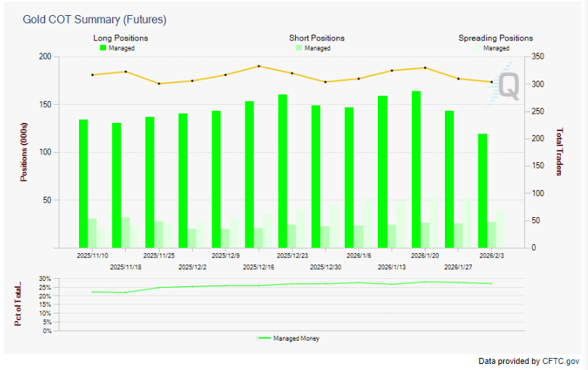This screenshot has width=588, height=370.
Task: Click the tall green long bar for 2026/1/20
Action: [416, 169]
